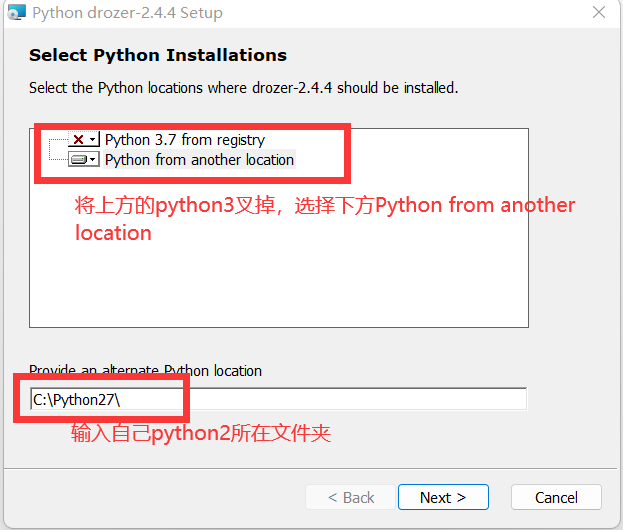Click "Provide an alternate Python location" label
Image resolution: width=623 pixels, height=530 pixels.
[x=145, y=371]
